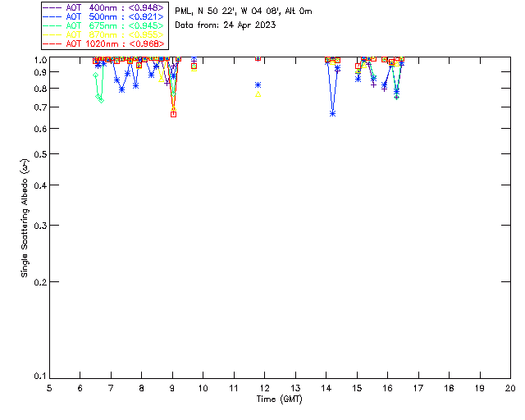The image size is (525, 420).
Task: Select the 'Data from: 24 Apr 2023' line
Action: pos(226,25)
